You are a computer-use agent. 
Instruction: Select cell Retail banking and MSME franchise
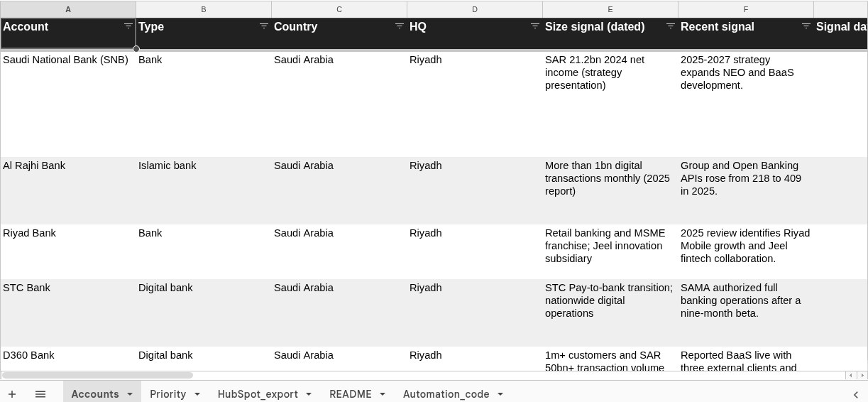point(610,252)
